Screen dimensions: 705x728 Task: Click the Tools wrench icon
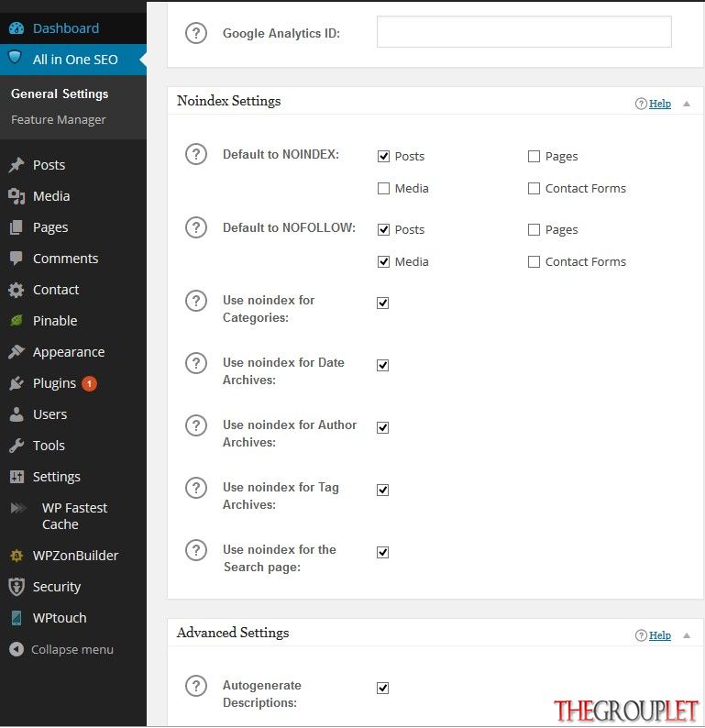17,446
